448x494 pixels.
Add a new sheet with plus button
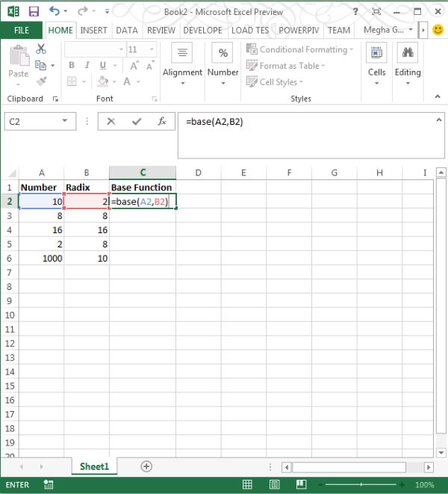click(x=146, y=466)
